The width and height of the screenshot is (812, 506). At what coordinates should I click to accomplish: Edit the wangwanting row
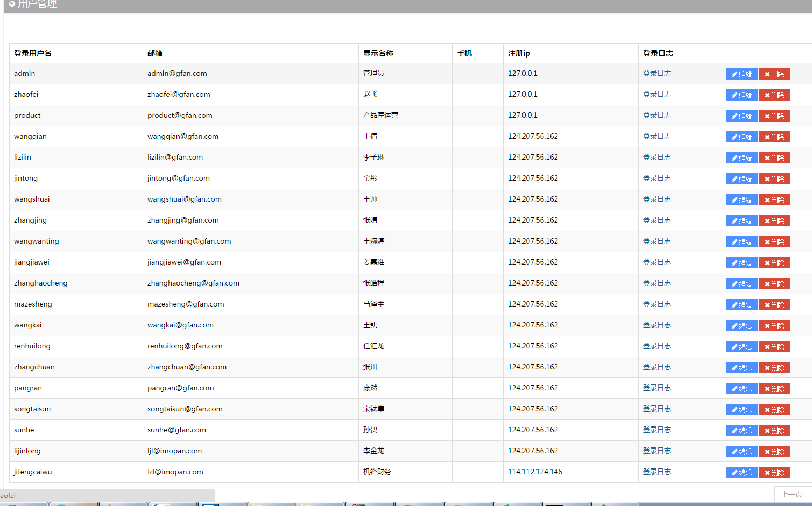742,242
